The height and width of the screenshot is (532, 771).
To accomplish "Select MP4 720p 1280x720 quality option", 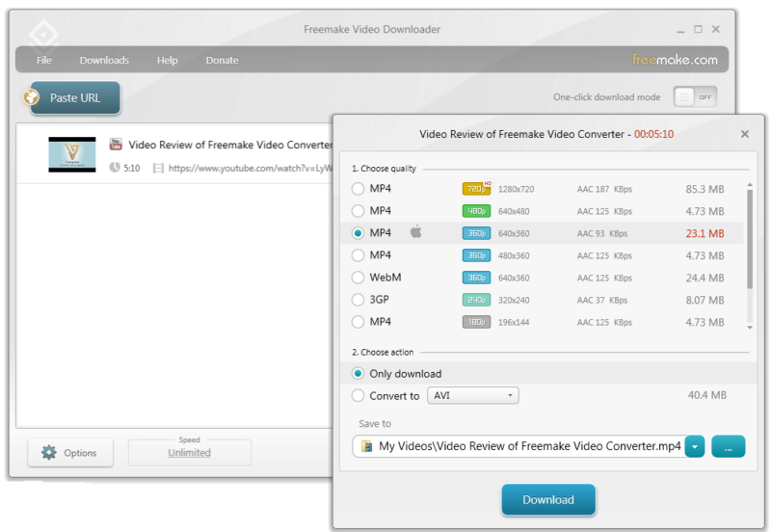I will [x=358, y=189].
